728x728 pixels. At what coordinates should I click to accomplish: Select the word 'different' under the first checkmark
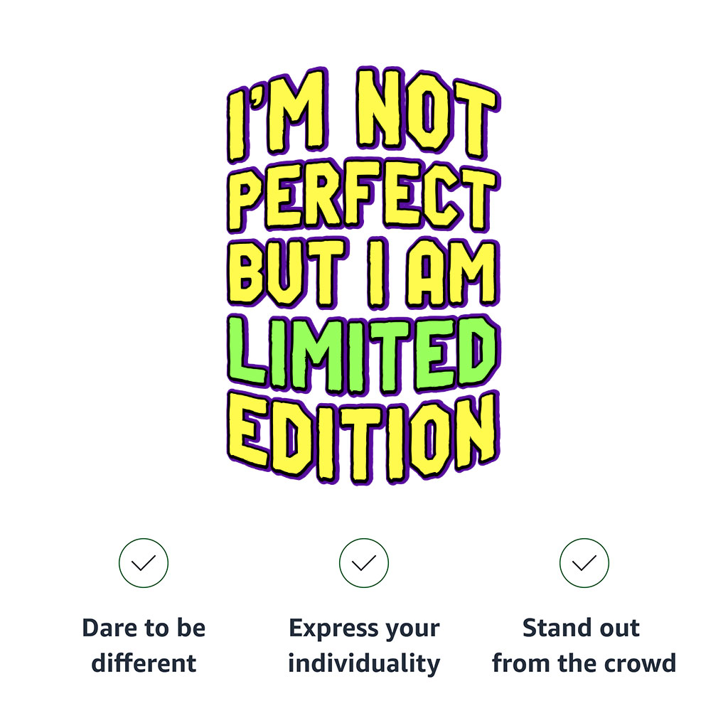pos(144,663)
